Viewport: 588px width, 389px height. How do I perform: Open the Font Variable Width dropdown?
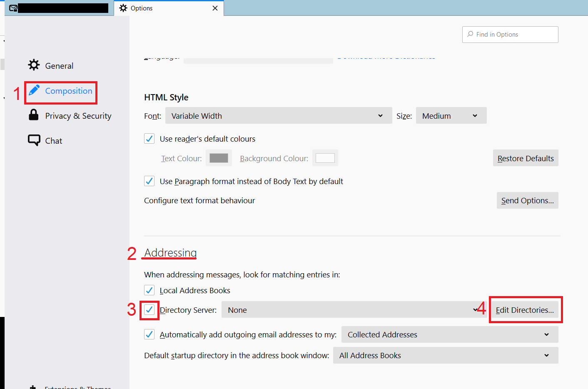pyautogui.click(x=278, y=116)
